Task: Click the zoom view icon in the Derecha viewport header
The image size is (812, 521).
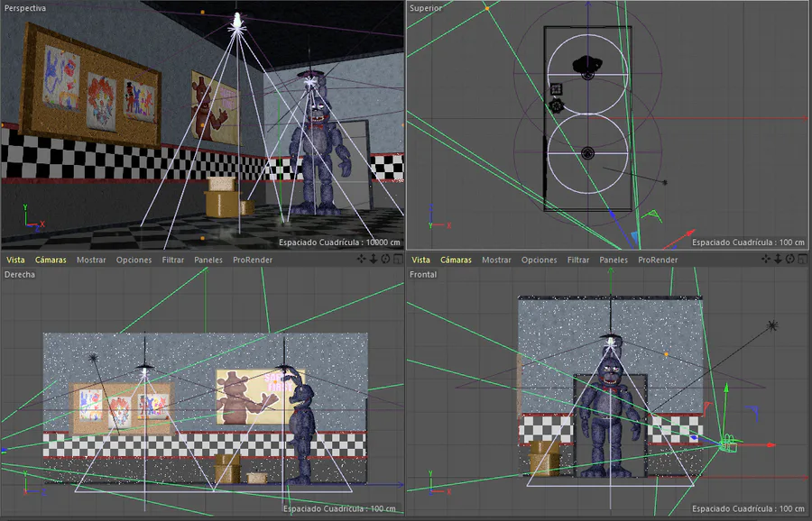Action: pyautogui.click(x=373, y=260)
